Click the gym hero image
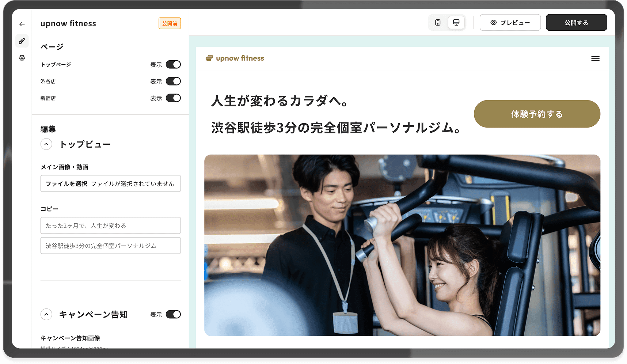Image resolution: width=627 pixels, height=364 pixels. coord(402,245)
